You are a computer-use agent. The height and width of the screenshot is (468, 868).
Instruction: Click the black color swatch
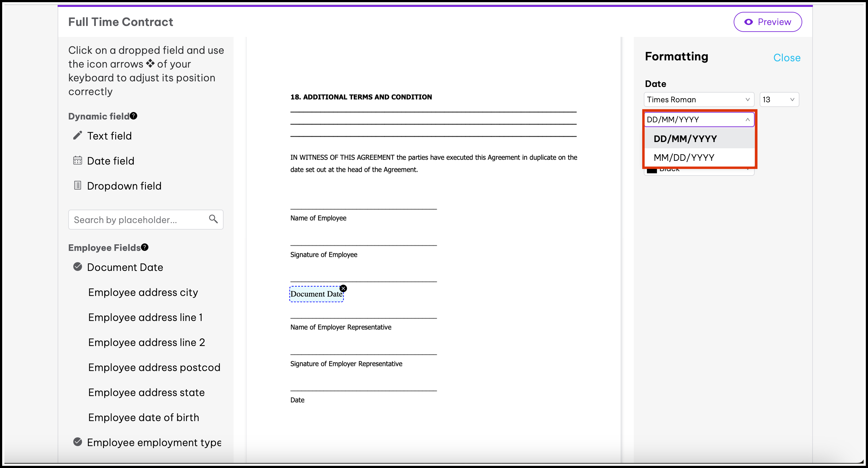[652, 171]
